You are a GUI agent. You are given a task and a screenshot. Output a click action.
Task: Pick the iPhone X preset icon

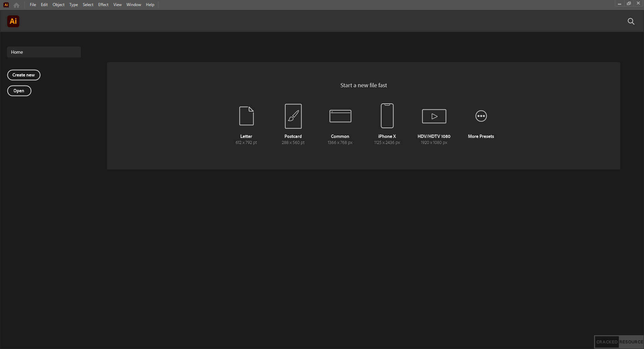(387, 116)
